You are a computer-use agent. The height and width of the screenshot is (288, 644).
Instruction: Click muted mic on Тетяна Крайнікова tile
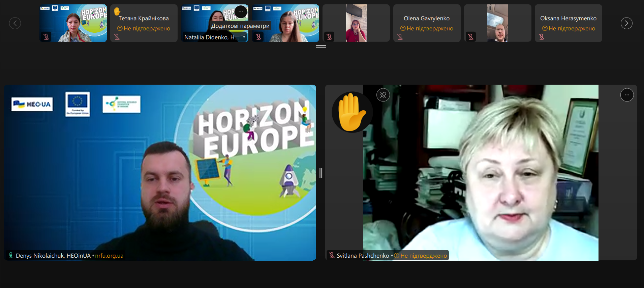click(x=117, y=37)
